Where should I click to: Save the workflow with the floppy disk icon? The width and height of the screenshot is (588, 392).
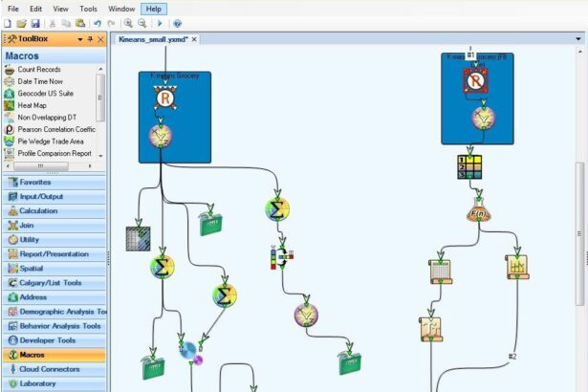coord(35,23)
